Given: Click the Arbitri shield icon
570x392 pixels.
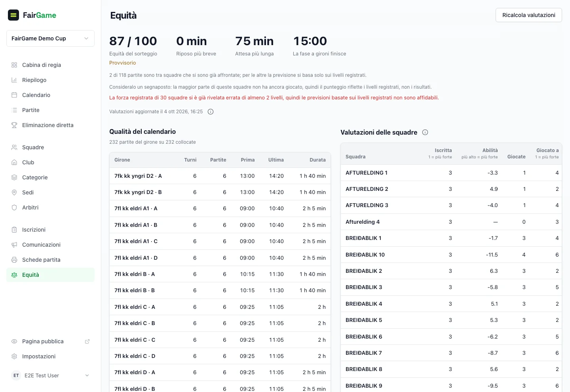Looking at the screenshot, I should (14, 207).
